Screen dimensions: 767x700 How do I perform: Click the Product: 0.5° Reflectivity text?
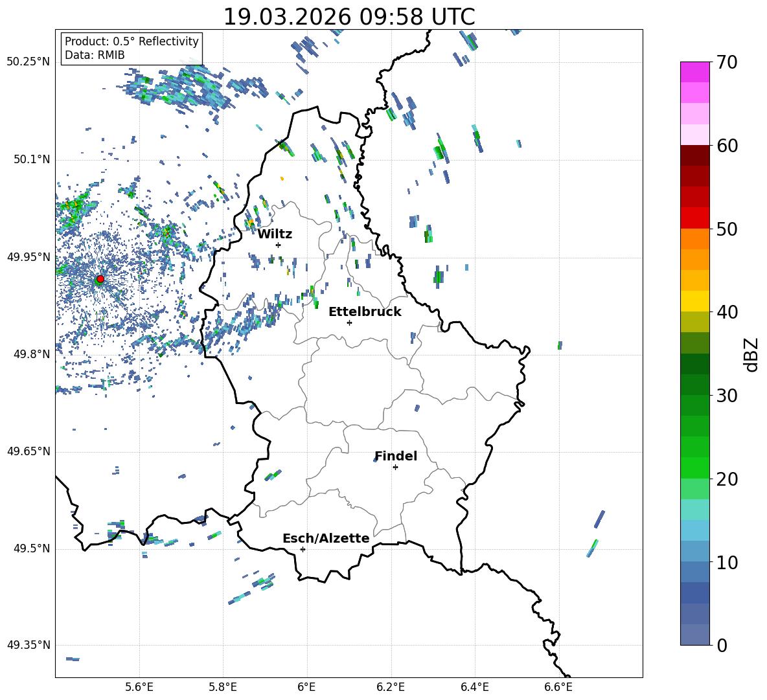pyautogui.click(x=132, y=41)
